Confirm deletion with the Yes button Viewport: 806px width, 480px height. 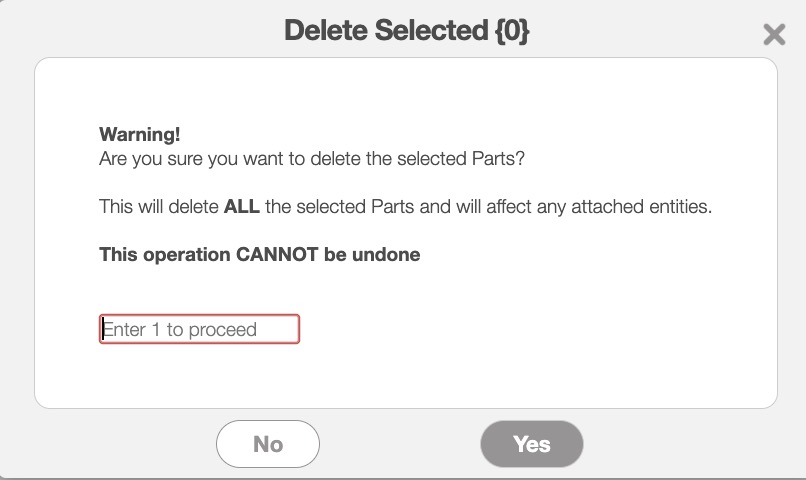[532, 444]
